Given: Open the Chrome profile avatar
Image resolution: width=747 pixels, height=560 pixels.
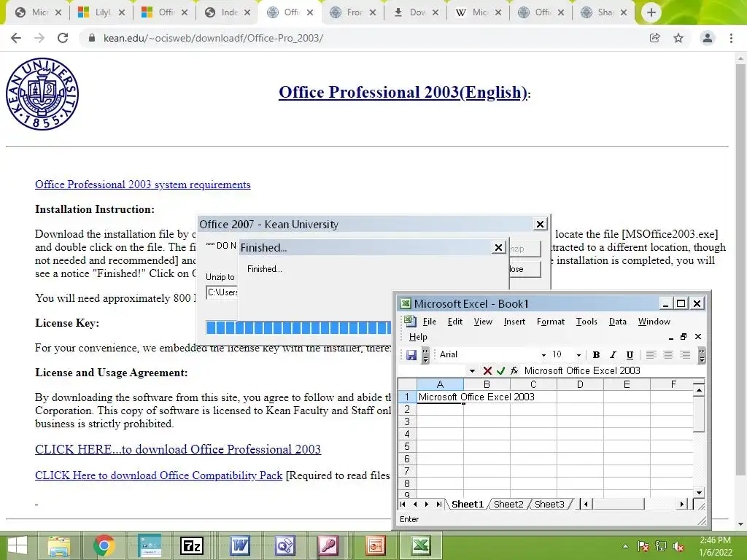Looking at the screenshot, I should pos(708,38).
